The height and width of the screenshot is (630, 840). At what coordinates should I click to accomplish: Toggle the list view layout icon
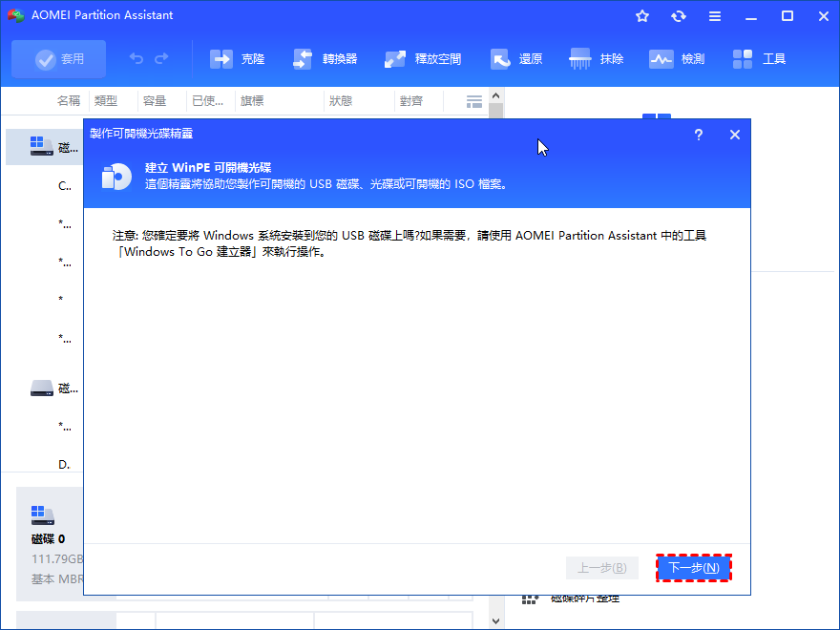474,101
